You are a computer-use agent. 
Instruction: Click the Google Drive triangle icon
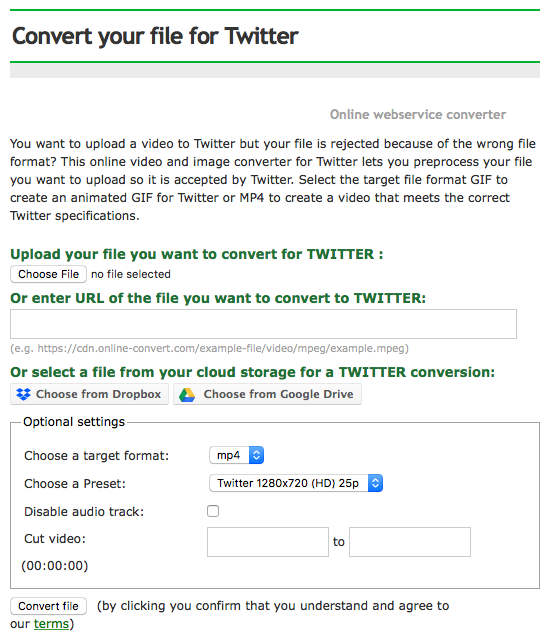coord(187,394)
